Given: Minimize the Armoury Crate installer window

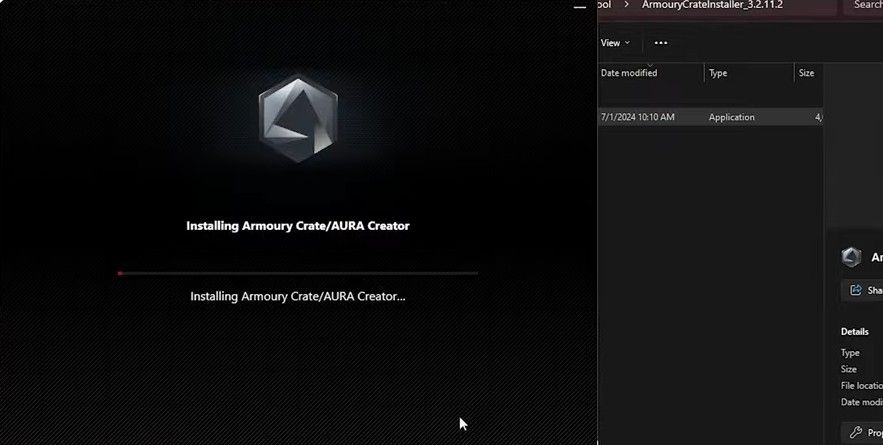Looking at the screenshot, I should [x=579, y=7].
